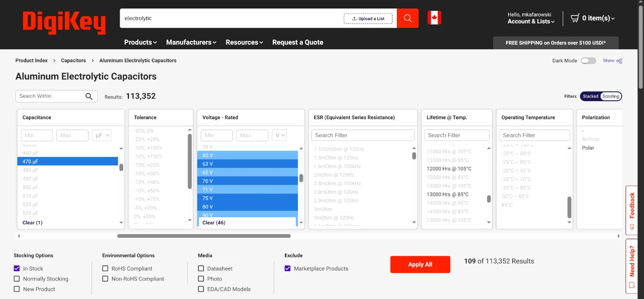Uncheck the In Stock option
This screenshot has width=644, height=299.
[x=16, y=268]
